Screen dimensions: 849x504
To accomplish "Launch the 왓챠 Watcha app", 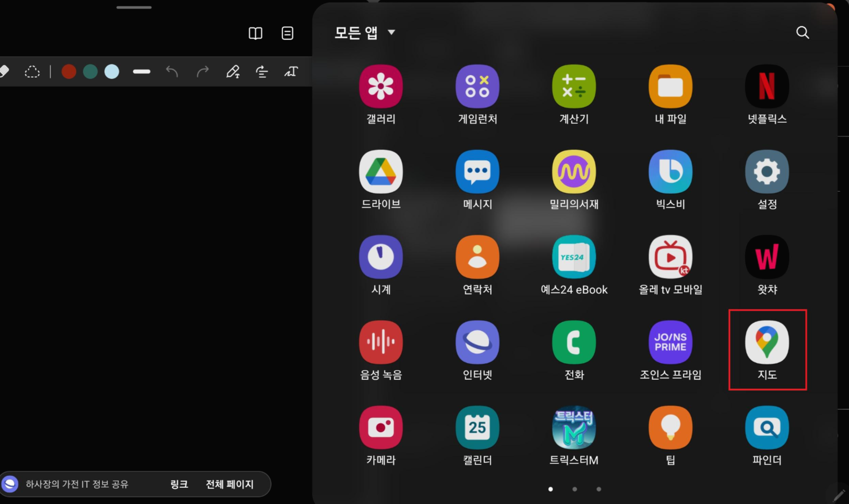I will tap(767, 257).
